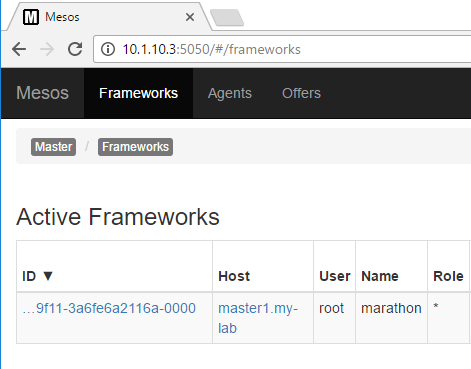Viewport: 471px width, 369px height.
Task: Click the Active Frameworks heading
Action: click(118, 217)
